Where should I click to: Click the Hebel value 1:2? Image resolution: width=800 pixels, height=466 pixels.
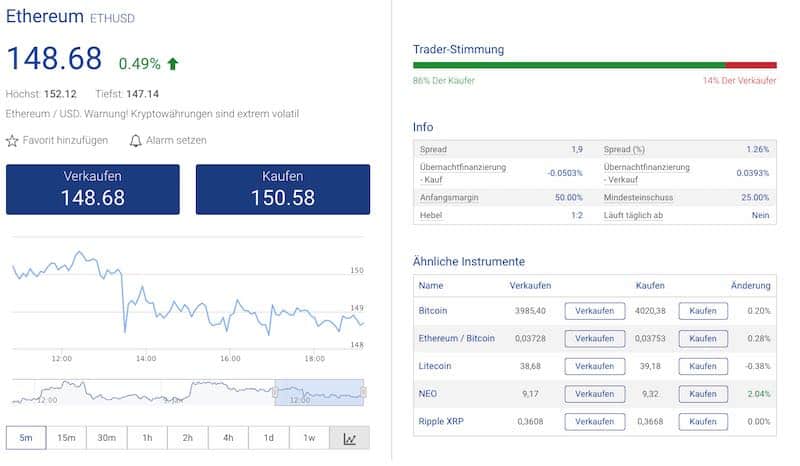[577, 215]
